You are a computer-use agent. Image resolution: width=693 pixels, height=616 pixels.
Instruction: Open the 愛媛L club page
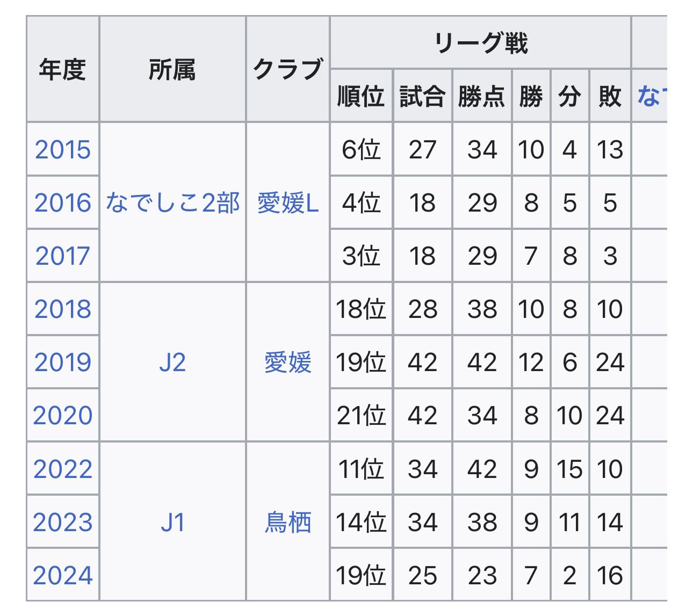click(x=288, y=203)
